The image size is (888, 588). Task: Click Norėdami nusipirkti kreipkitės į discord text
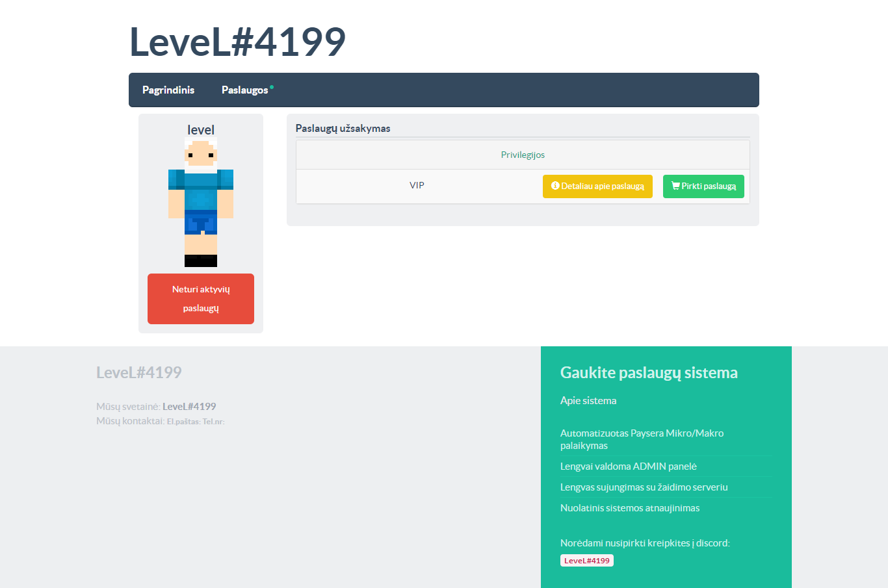(645, 543)
